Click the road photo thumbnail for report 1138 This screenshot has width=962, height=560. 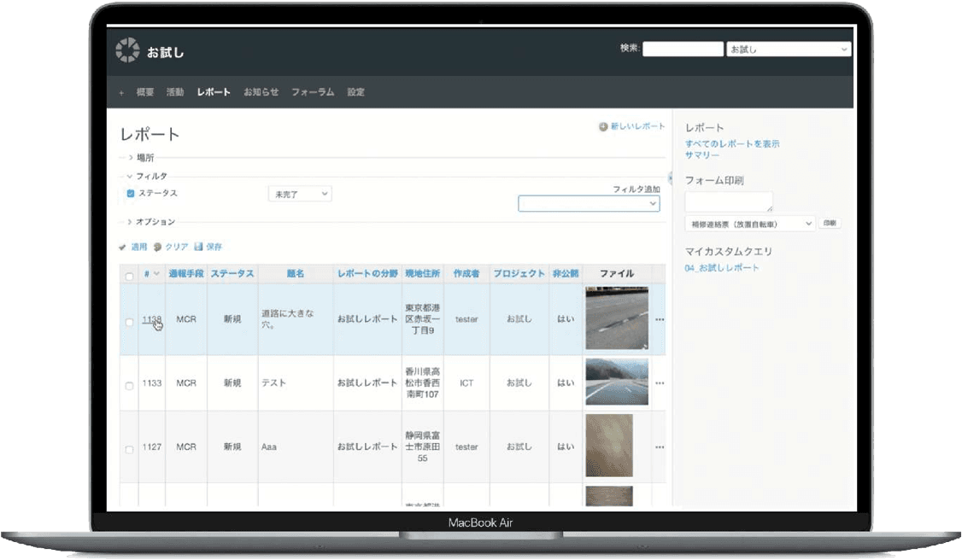coord(616,318)
